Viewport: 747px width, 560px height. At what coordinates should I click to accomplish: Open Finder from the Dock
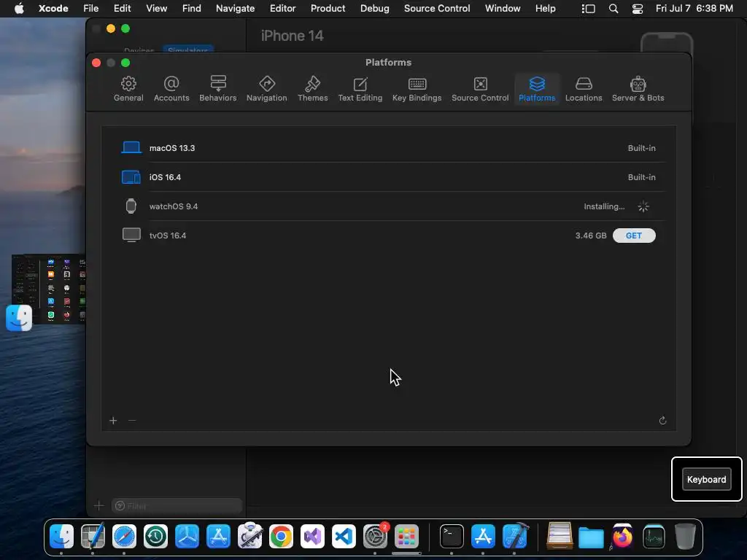coord(61,537)
